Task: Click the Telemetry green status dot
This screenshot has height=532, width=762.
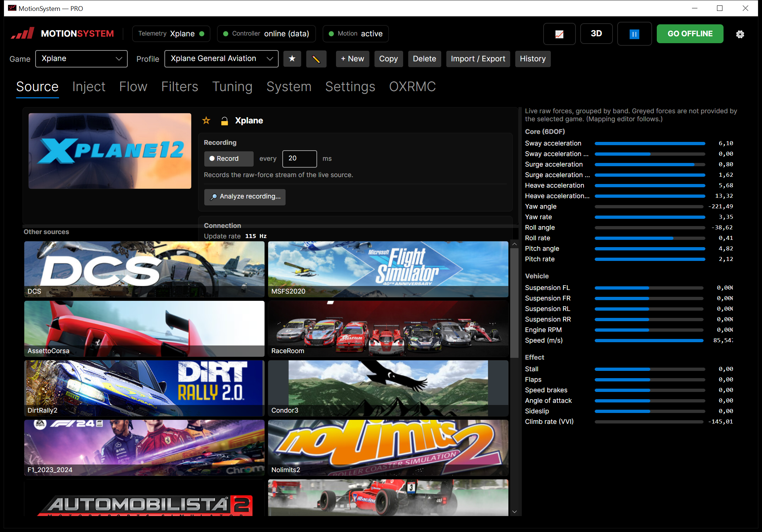Action: (x=202, y=34)
